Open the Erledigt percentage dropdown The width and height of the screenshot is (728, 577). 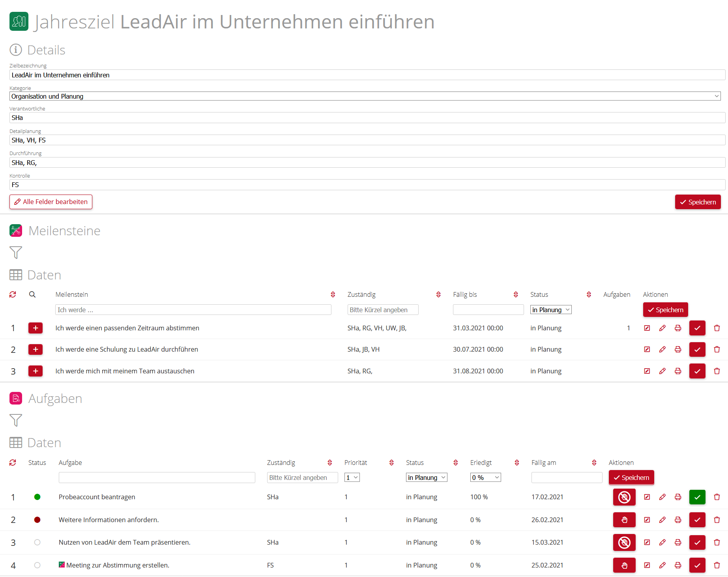pos(486,478)
